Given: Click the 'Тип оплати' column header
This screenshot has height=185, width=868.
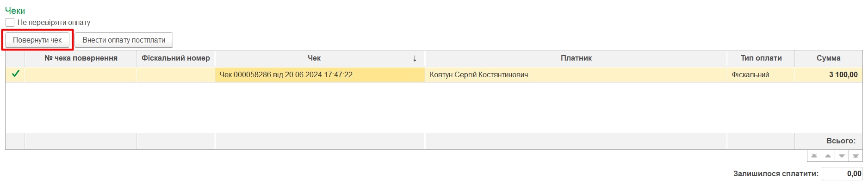Looking at the screenshot, I should tap(761, 58).
